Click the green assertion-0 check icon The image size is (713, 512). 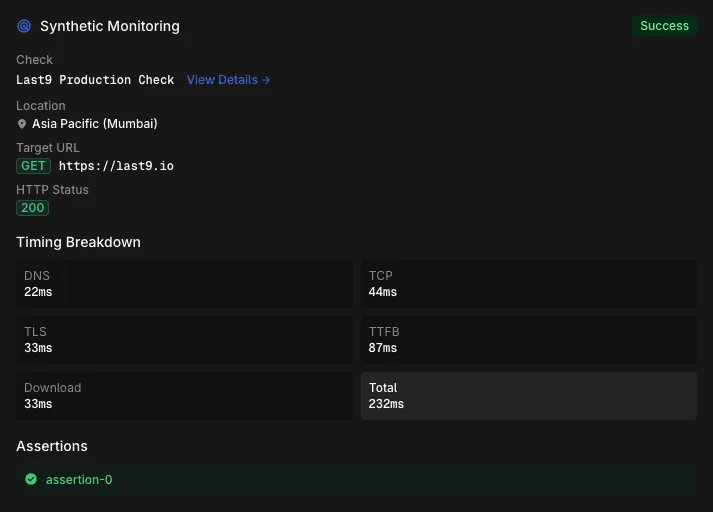(31, 479)
